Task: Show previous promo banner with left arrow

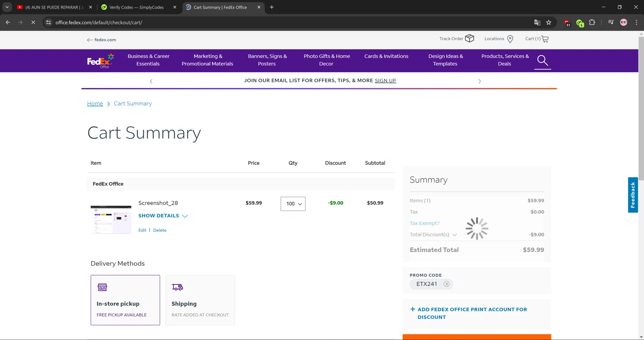Action: point(151,81)
